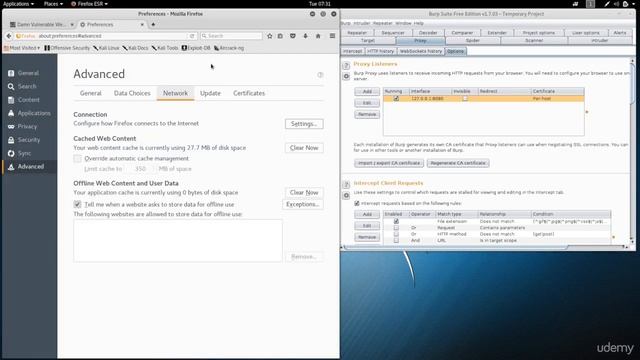This screenshot has height=360, width=640.
Task: Switch to the Data Choices tab
Action: click(132, 93)
